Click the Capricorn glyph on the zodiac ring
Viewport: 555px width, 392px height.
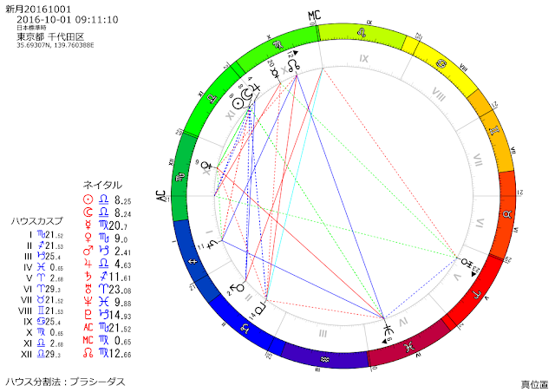coord(246,330)
